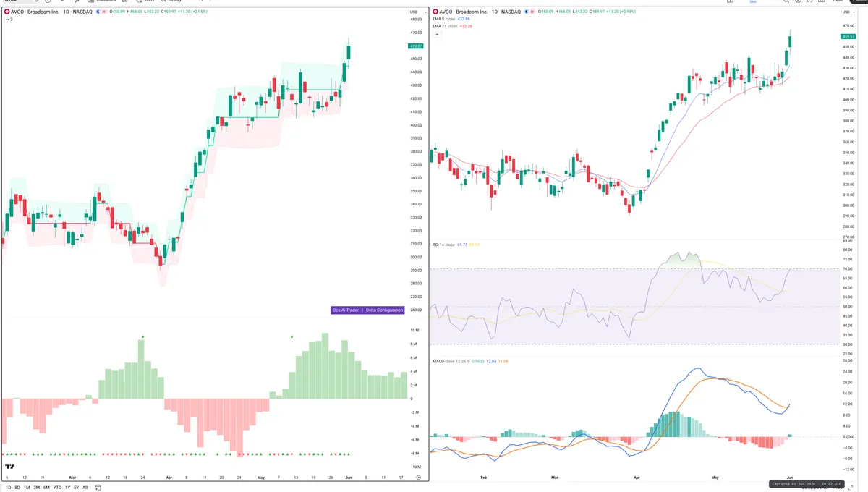The width and height of the screenshot is (868, 492).
Task: Click the moon session icon in left chart legend
Action: pyautogui.click(x=98, y=12)
